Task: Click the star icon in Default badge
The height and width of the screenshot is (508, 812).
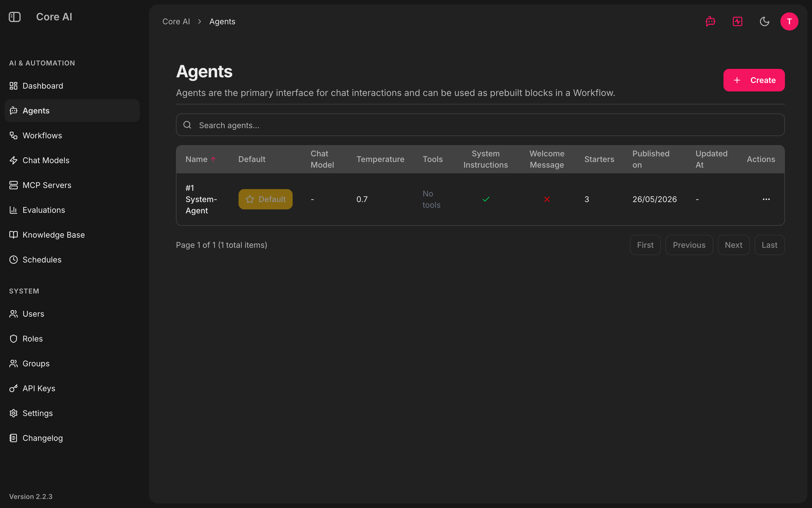Action: [250, 199]
